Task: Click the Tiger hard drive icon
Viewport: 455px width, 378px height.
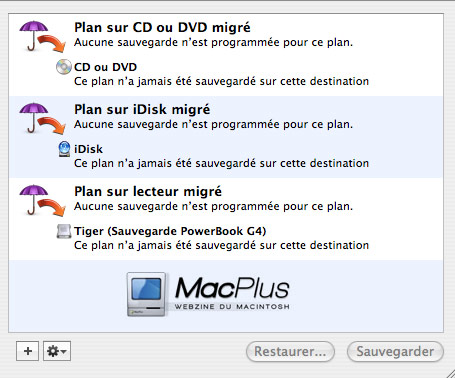Action: coord(64,231)
